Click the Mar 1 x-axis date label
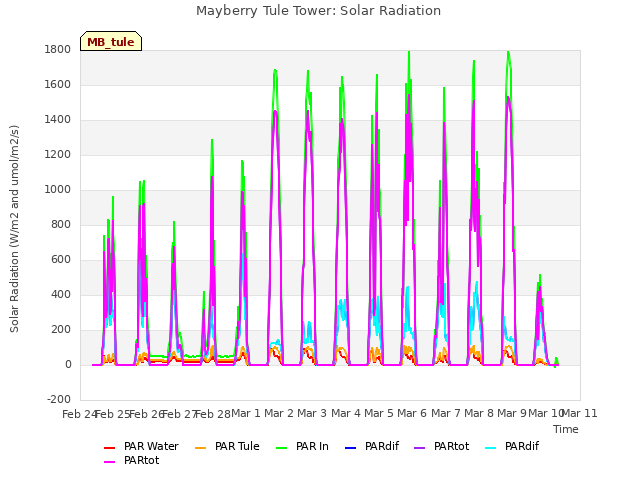 pos(246,413)
